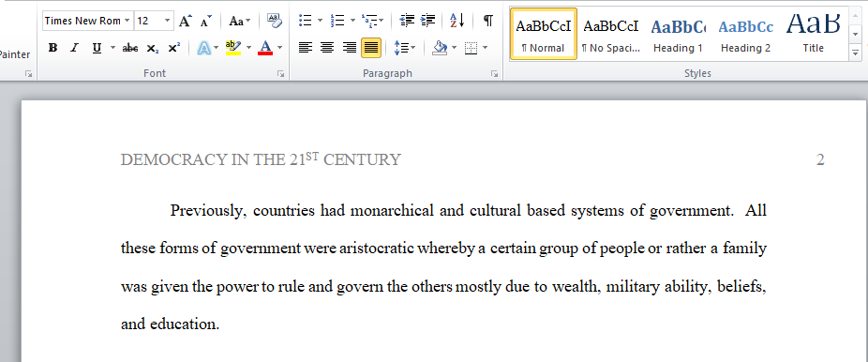This screenshot has height=362, width=868.
Task: Apply subscript formatting
Action: [x=153, y=48]
